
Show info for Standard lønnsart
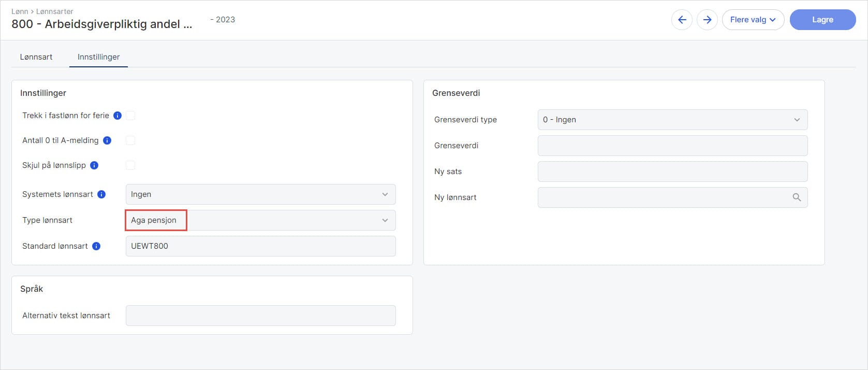click(96, 246)
